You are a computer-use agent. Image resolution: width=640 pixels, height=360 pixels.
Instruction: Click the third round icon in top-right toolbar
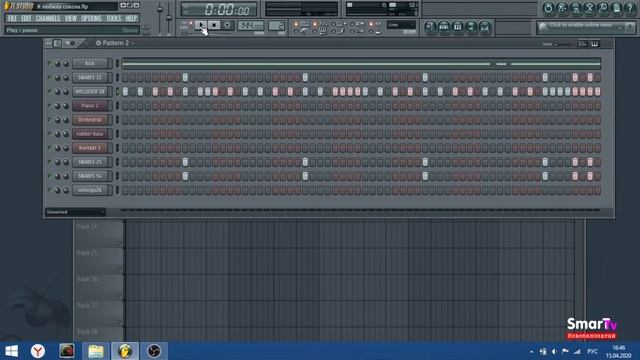click(x=576, y=8)
